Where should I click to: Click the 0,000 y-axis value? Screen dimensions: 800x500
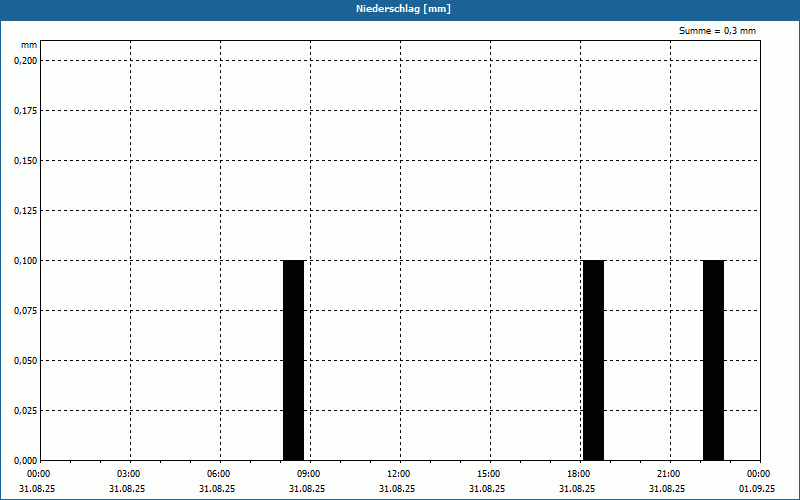click(x=26, y=461)
